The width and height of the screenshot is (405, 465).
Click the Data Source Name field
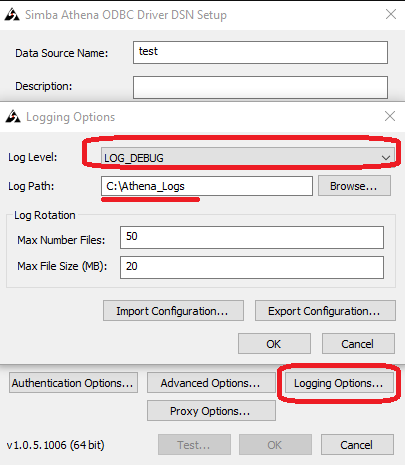pos(260,52)
